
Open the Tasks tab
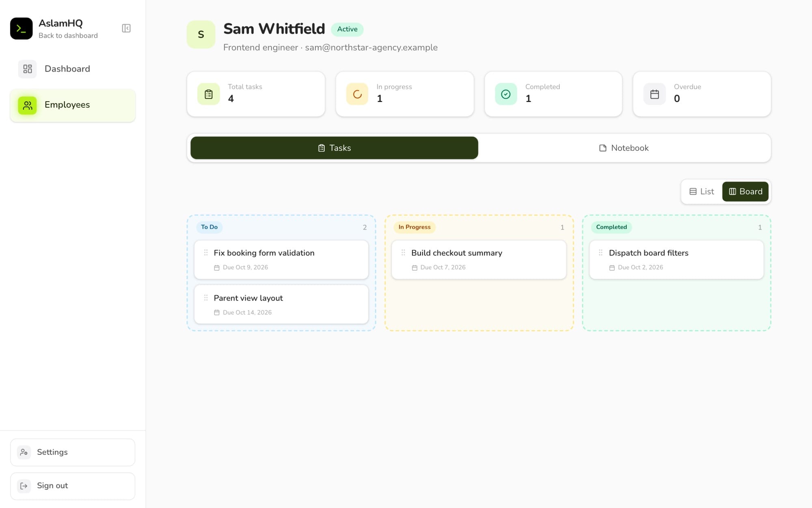coord(334,148)
